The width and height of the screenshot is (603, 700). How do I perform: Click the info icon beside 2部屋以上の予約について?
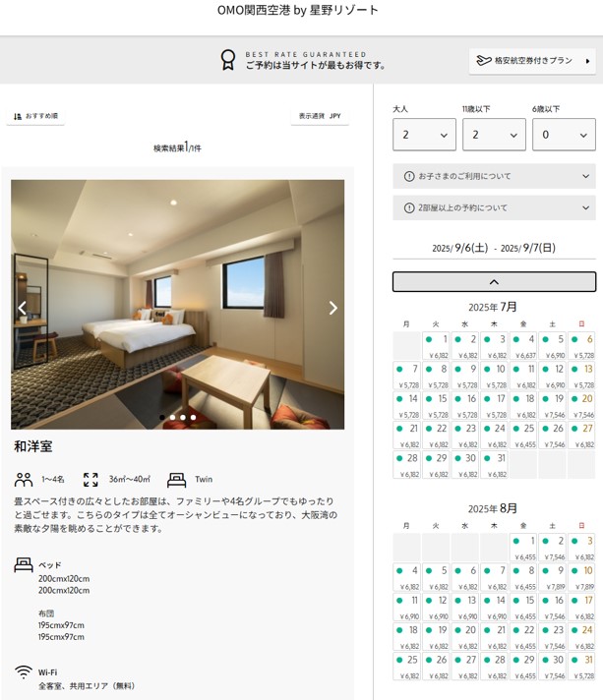[x=408, y=208]
